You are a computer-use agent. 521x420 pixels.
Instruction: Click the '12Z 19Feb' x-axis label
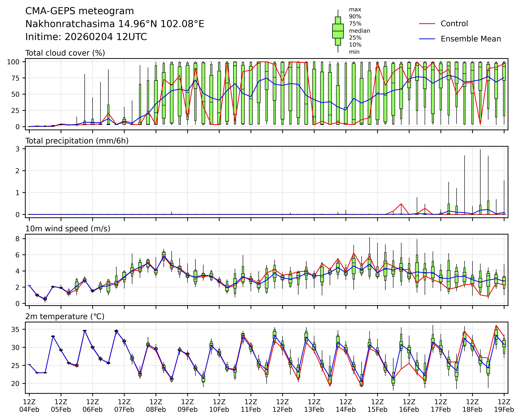504,406
